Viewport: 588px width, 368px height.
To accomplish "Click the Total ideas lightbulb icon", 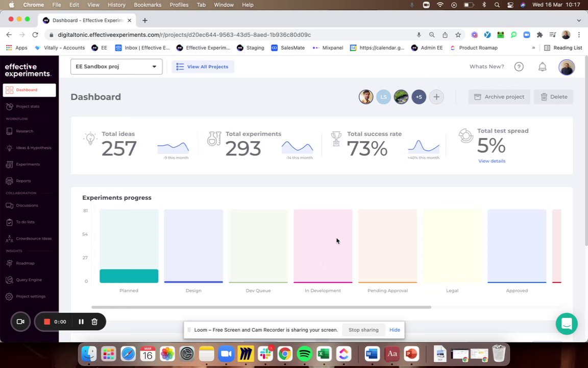I will coord(90,138).
